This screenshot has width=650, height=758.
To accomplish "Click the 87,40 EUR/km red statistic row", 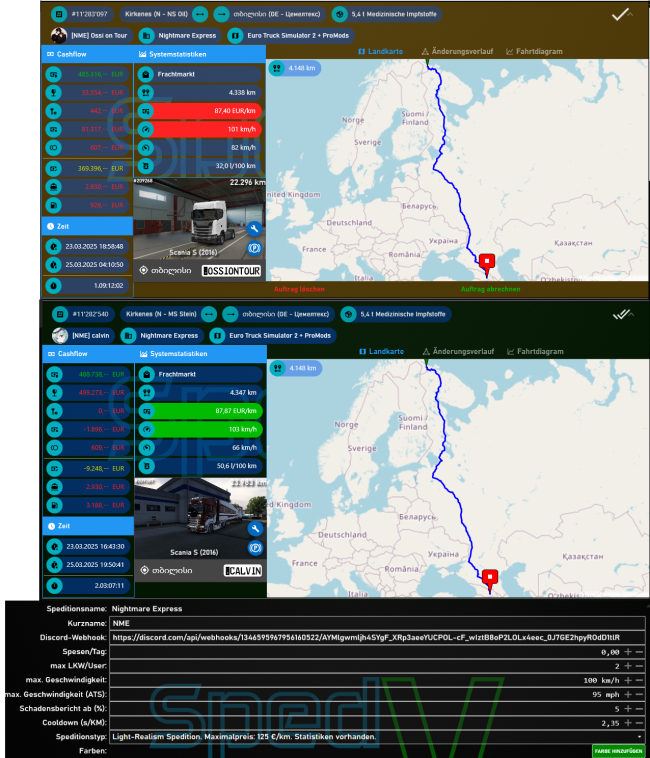I will [x=200, y=111].
